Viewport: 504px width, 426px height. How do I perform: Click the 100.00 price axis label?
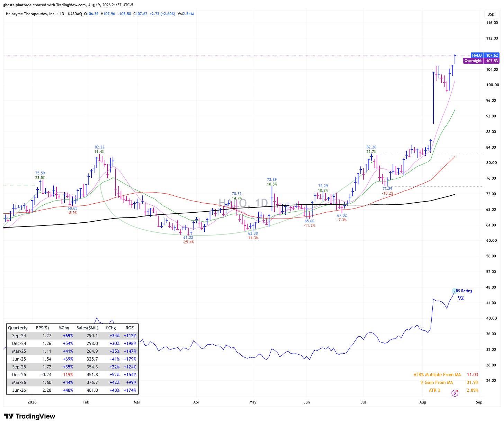pos(492,85)
